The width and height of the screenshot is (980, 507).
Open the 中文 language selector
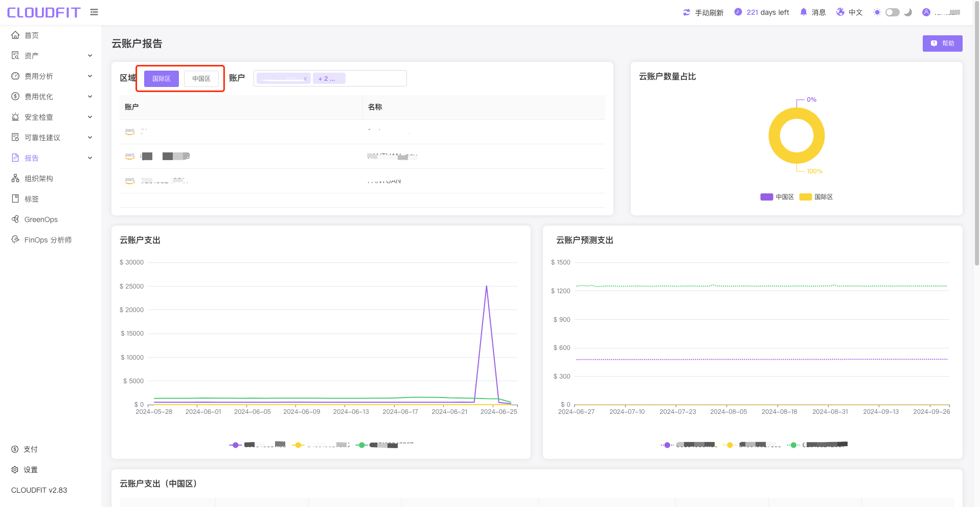856,12
